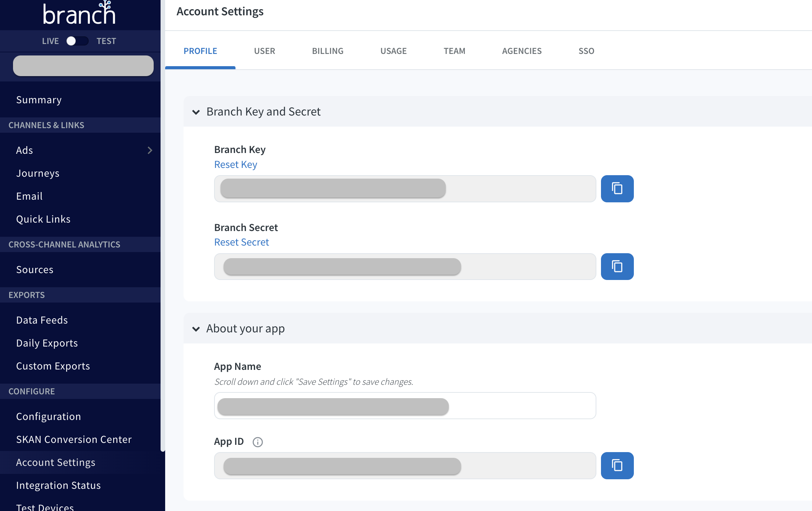Viewport: 812px width, 511px height.
Task: Click the sidebar vertical scrollbar
Action: pos(163,226)
